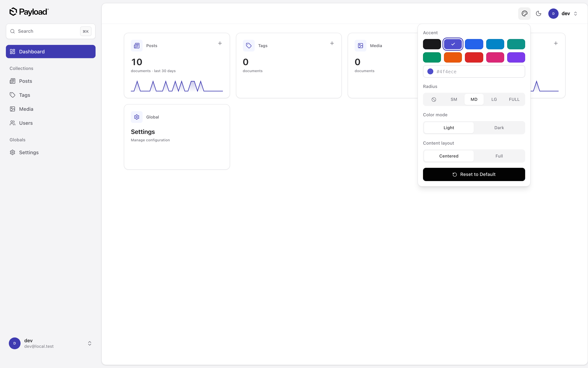The image size is (588, 368).
Task: Click Manage configuration text
Action: click(150, 140)
